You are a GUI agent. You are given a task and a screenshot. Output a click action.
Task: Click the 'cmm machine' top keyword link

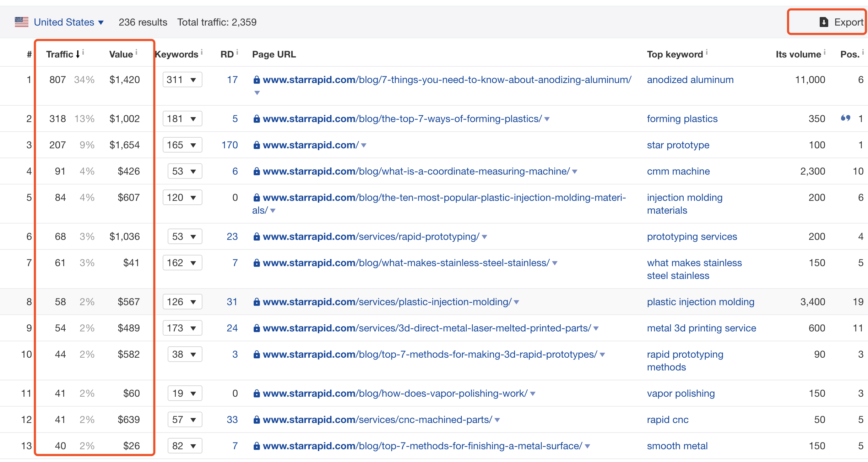(678, 171)
